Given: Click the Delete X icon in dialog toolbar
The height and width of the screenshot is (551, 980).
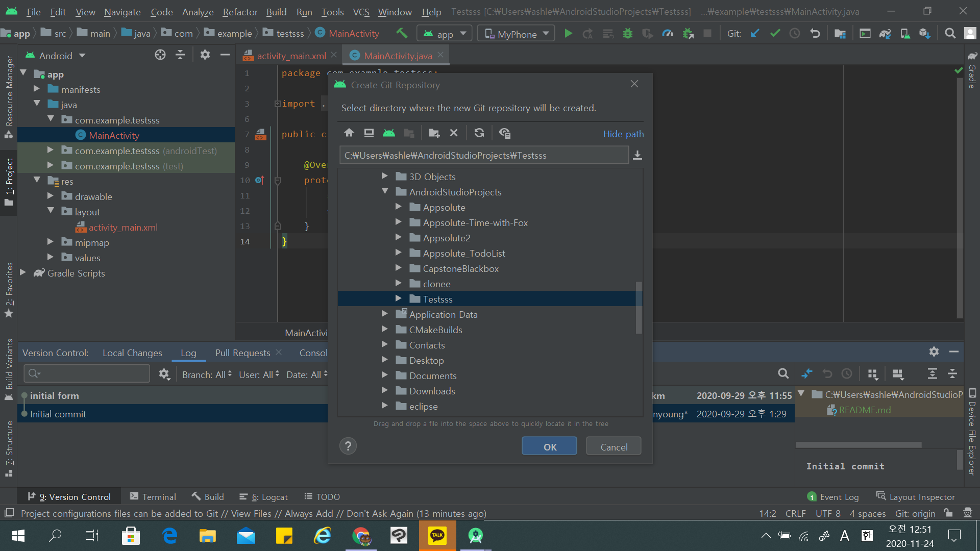Looking at the screenshot, I should click(454, 133).
